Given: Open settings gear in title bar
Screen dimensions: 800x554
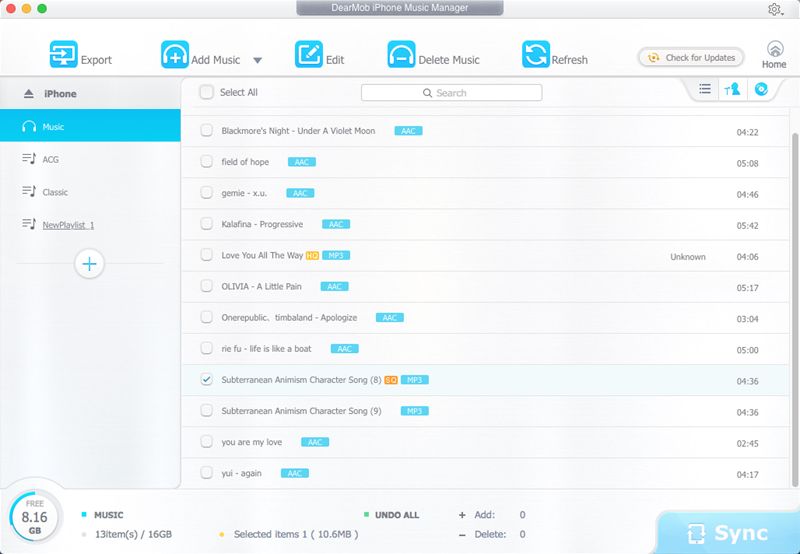Looking at the screenshot, I should tap(774, 9).
